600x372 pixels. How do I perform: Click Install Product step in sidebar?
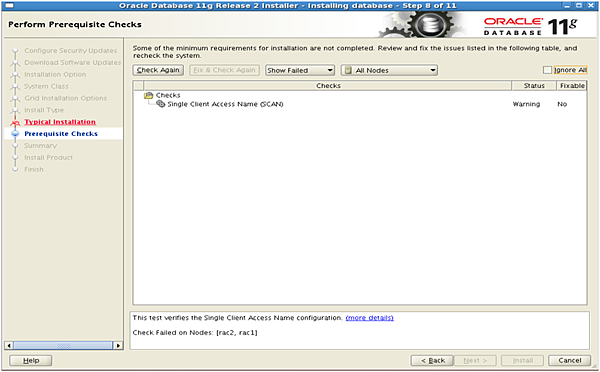pyautogui.click(x=49, y=158)
